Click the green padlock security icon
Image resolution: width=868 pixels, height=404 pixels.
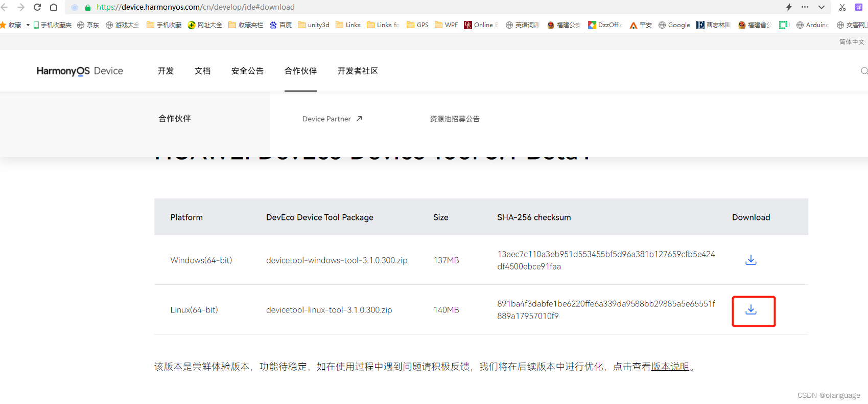88,7
